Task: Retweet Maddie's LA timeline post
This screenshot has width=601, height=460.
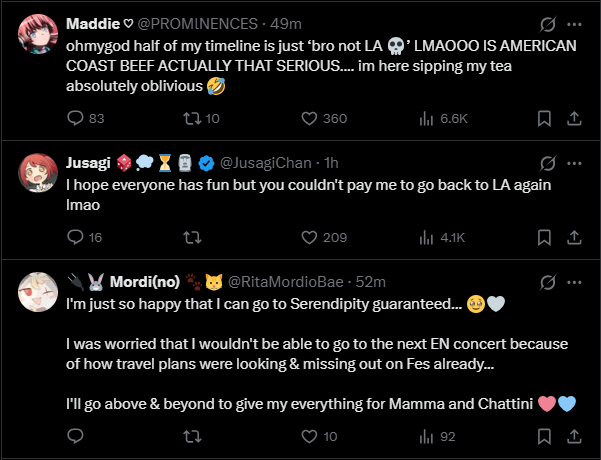Action: tap(197, 118)
